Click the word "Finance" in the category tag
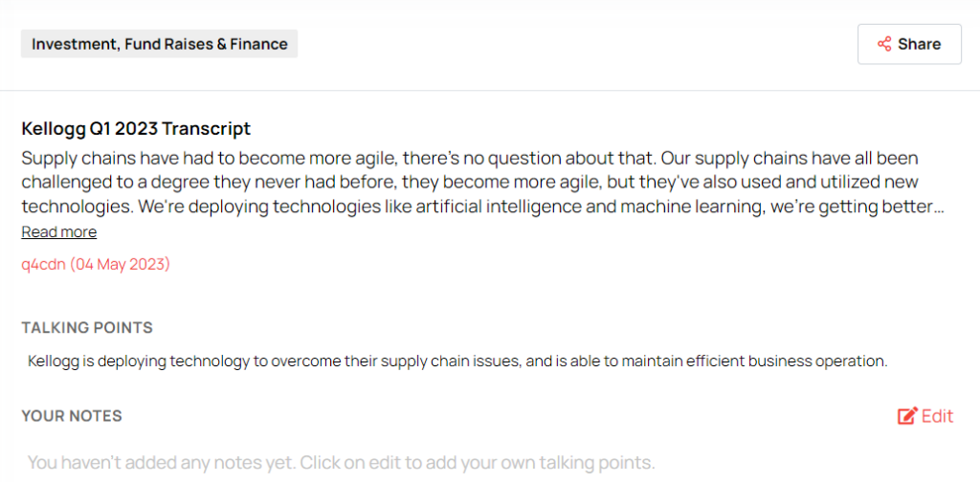980x482 pixels. [258, 44]
